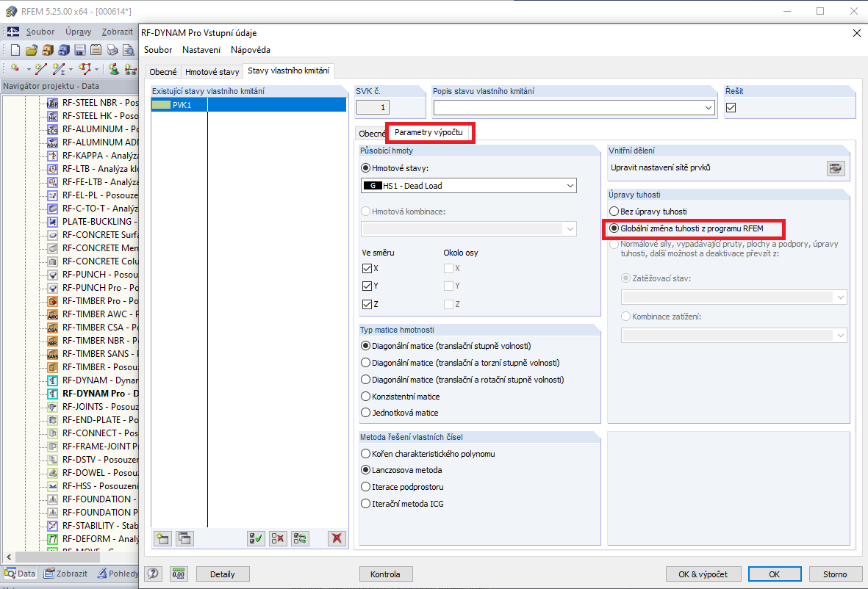
Task: Uncheck the Ve směru Z checkbox
Action: (367, 304)
